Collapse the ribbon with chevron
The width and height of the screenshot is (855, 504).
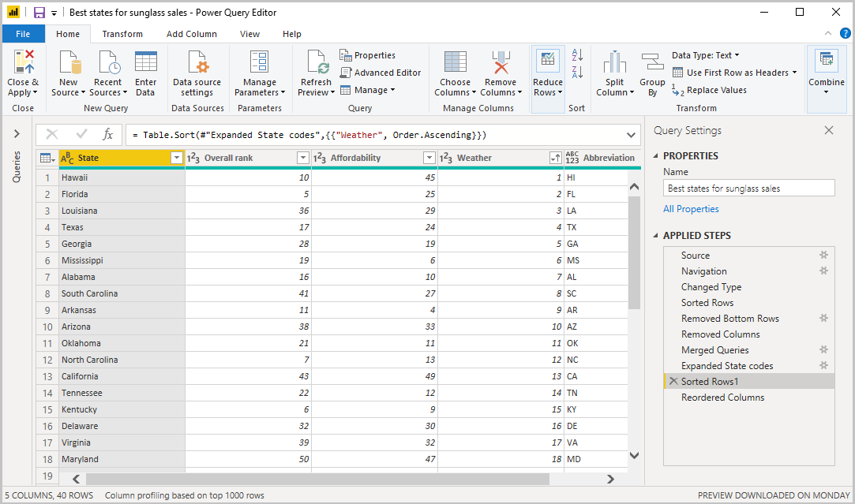click(827, 33)
